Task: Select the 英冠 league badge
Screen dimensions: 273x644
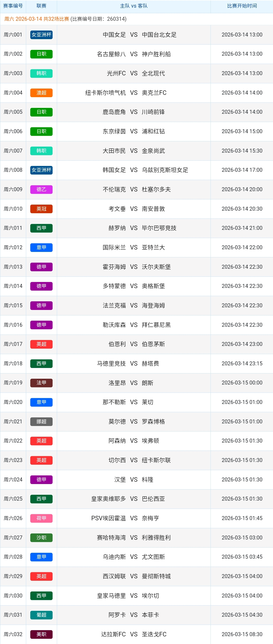Action: click(41, 209)
